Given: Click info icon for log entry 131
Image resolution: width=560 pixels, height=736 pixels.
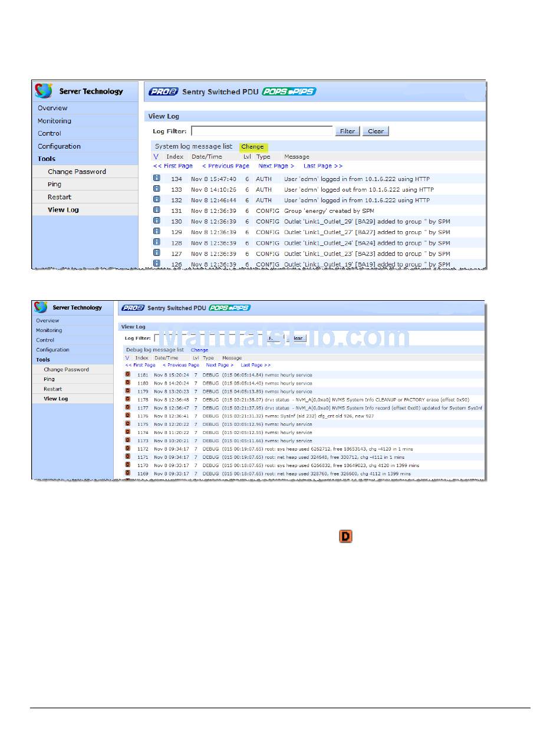Looking at the screenshot, I should click(157, 210).
